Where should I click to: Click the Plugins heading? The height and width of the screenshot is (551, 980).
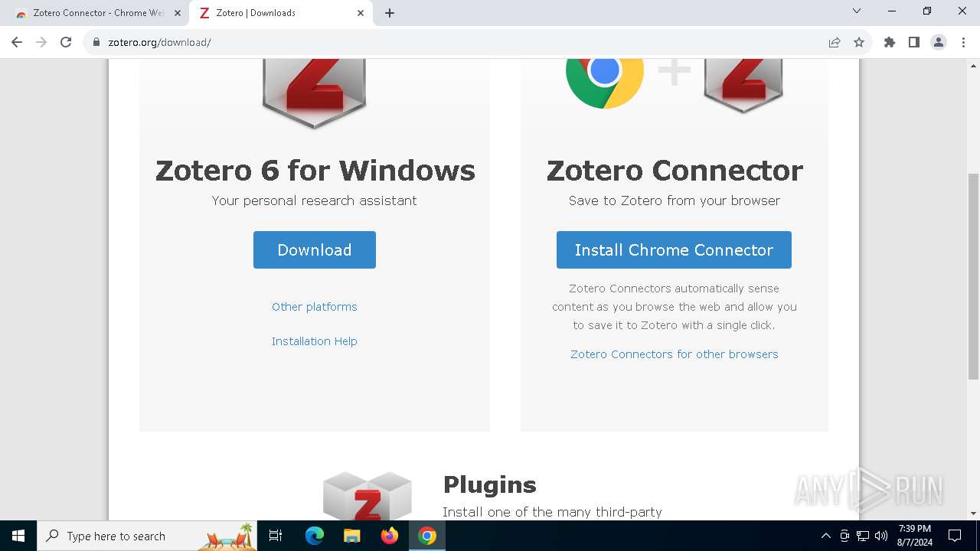coord(490,484)
